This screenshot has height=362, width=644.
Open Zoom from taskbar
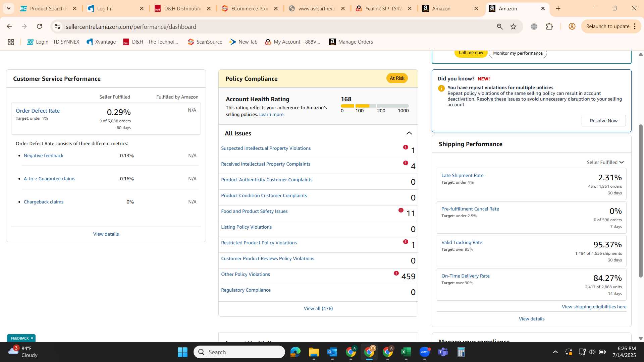pos(425,352)
